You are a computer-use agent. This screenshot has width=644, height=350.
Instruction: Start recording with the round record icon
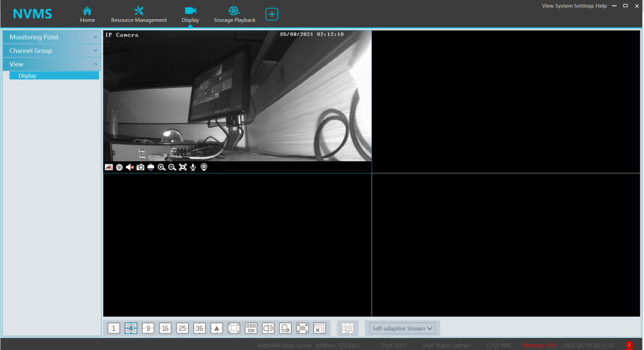point(119,167)
